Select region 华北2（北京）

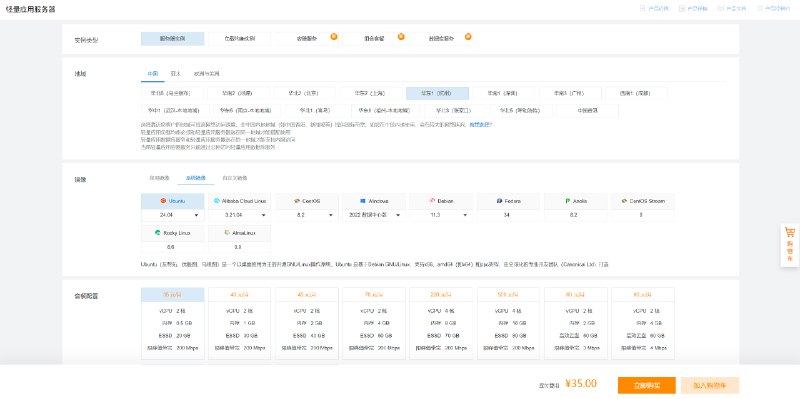click(x=304, y=93)
